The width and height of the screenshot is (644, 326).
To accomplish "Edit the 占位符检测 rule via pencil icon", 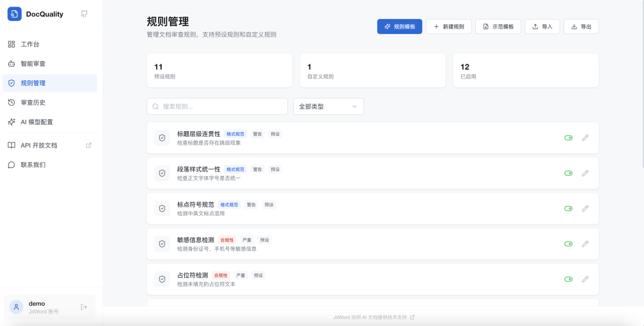I will pyautogui.click(x=586, y=279).
